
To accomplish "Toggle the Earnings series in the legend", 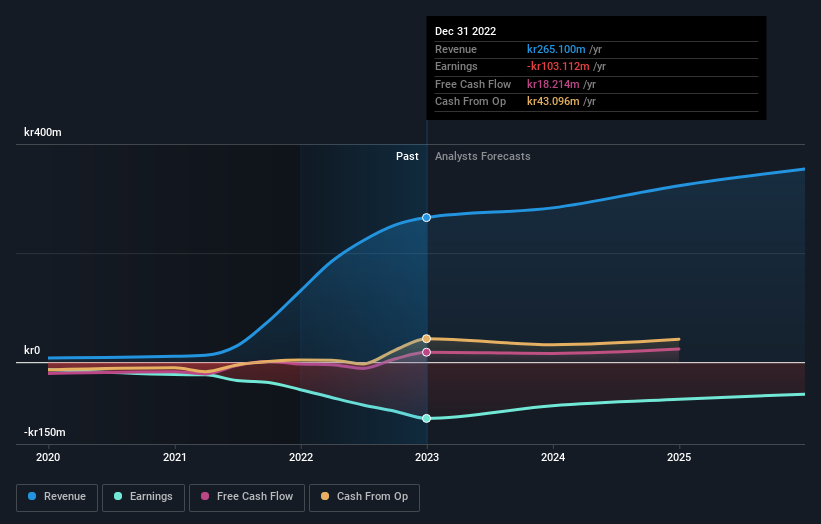I will coord(143,497).
